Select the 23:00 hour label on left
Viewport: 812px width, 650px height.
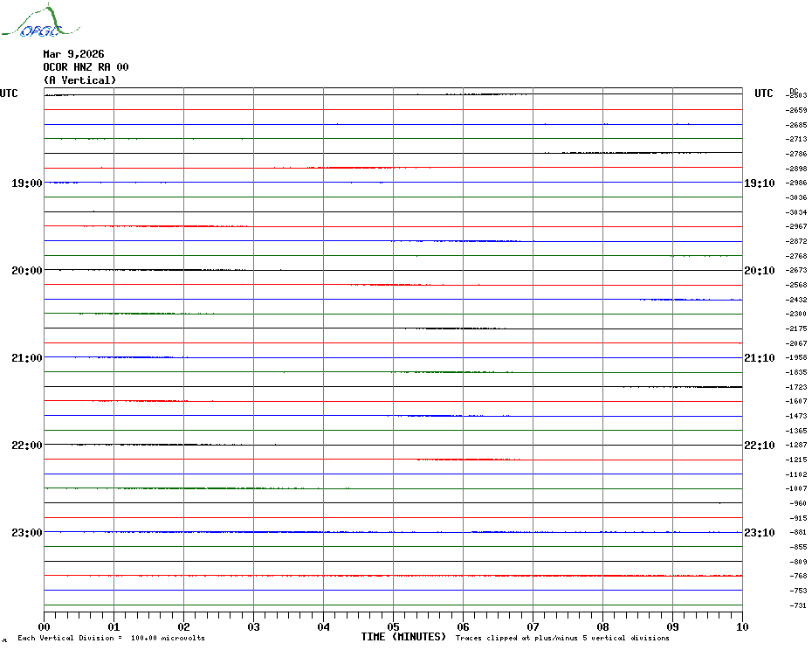pos(26,533)
